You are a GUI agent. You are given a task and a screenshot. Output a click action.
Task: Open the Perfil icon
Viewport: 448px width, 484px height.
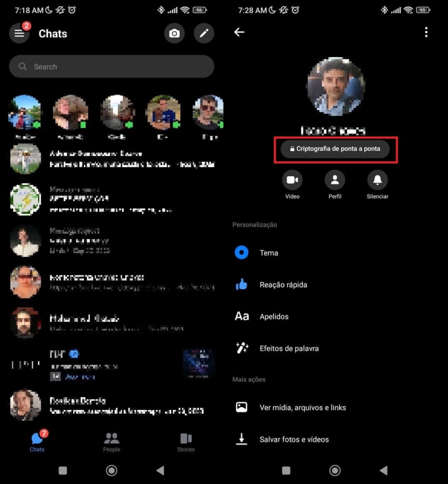click(335, 180)
